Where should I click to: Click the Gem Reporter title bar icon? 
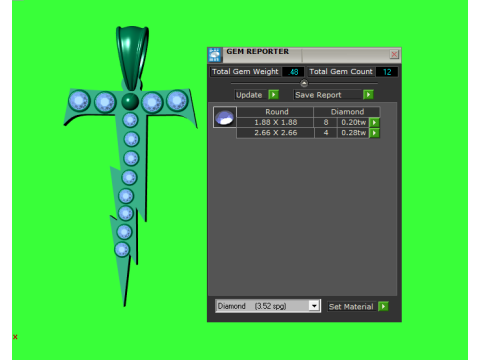click(x=215, y=55)
